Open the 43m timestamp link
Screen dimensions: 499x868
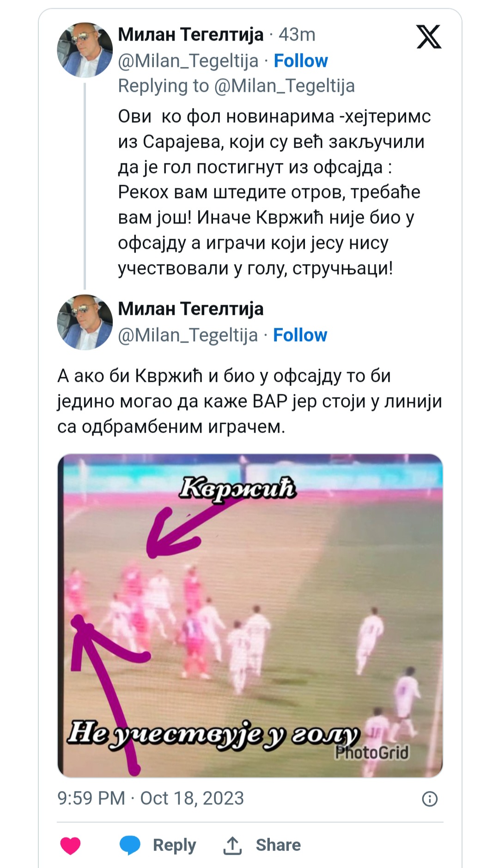(x=297, y=35)
